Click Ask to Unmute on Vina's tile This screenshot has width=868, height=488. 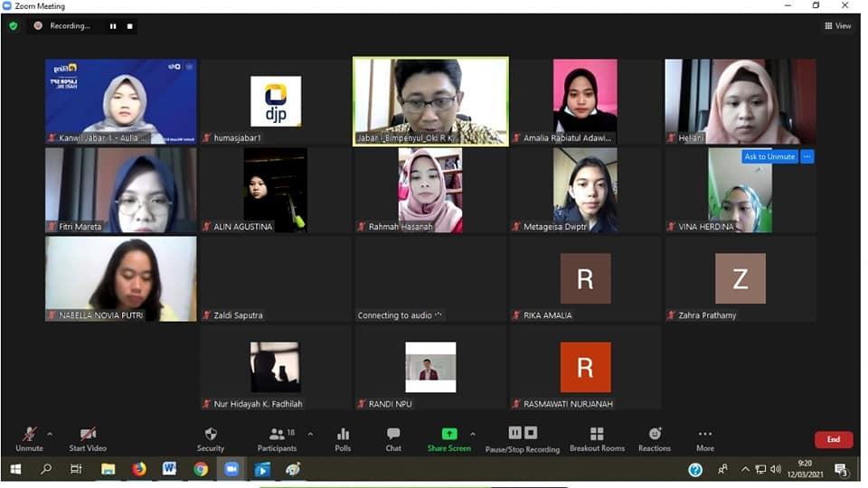(769, 156)
